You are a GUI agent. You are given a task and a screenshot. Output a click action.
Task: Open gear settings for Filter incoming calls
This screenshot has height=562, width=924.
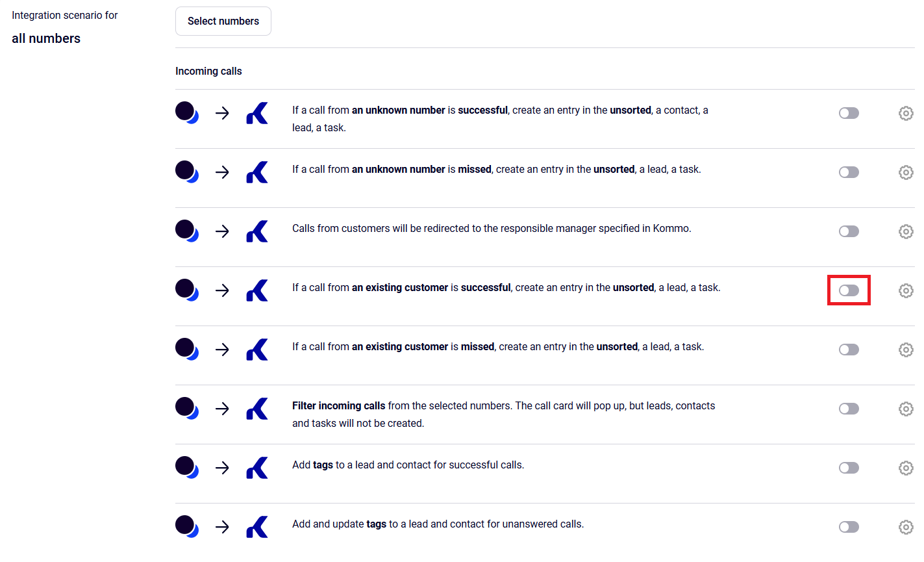click(906, 409)
